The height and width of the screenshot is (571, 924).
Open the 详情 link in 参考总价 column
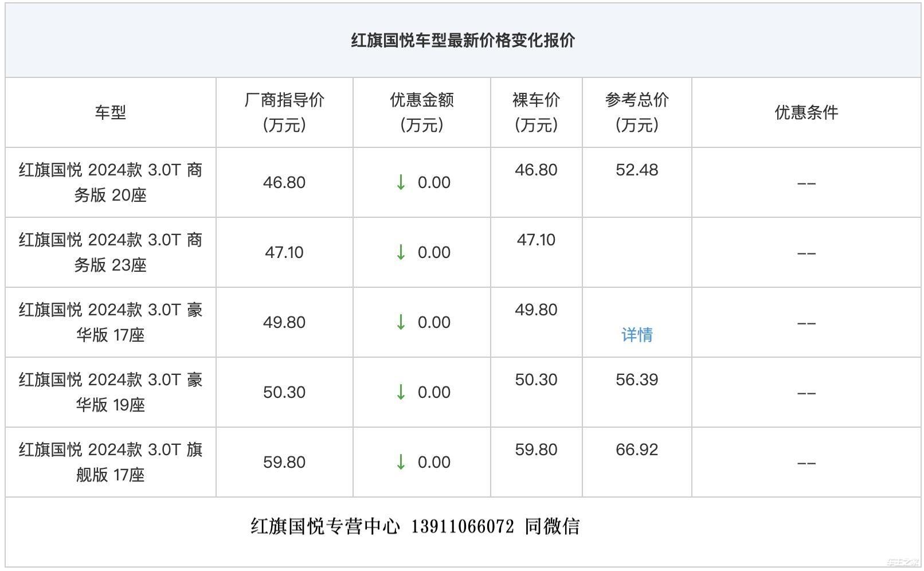click(x=637, y=335)
